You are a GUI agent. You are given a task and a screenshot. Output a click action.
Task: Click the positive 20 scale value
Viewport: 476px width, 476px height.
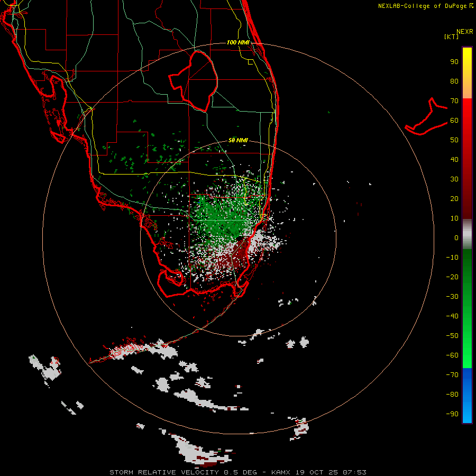(x=454, y=199)
